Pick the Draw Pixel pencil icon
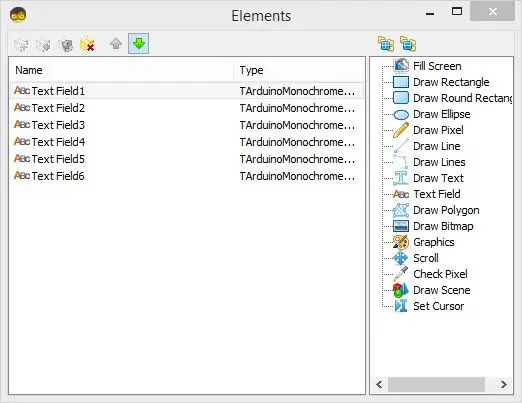 pos(401,130)
